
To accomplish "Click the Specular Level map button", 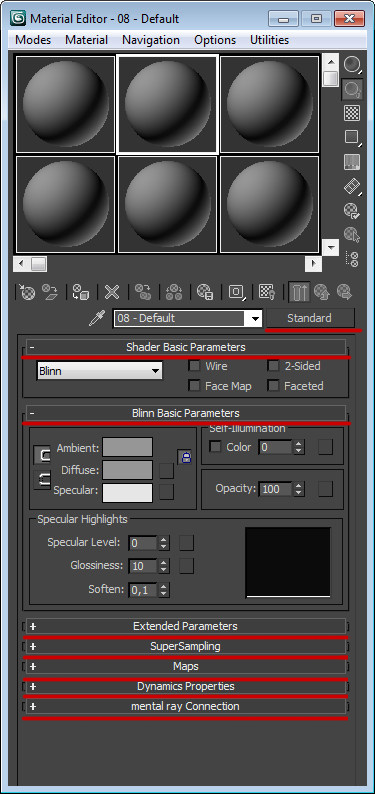I will point(187,543).
